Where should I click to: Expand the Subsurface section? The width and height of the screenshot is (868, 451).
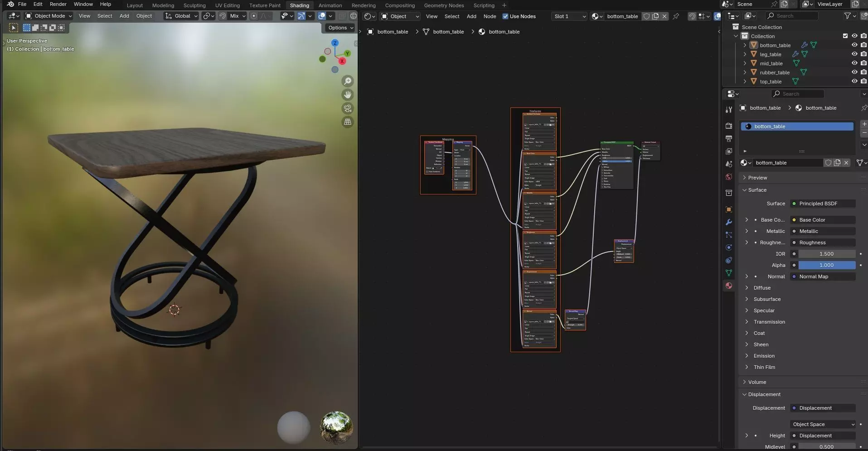pyautogui.click(x=767, y=299)
